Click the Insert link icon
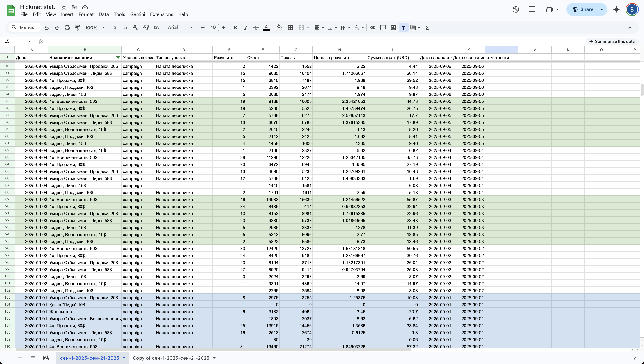The image size is (644, 364). coord(373,28)
